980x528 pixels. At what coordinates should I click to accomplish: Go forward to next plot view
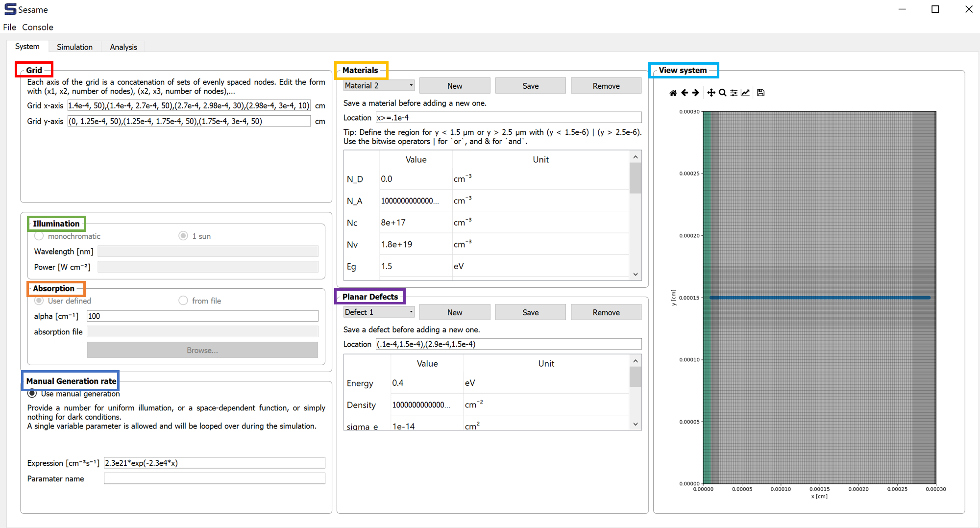coord(695,93)
